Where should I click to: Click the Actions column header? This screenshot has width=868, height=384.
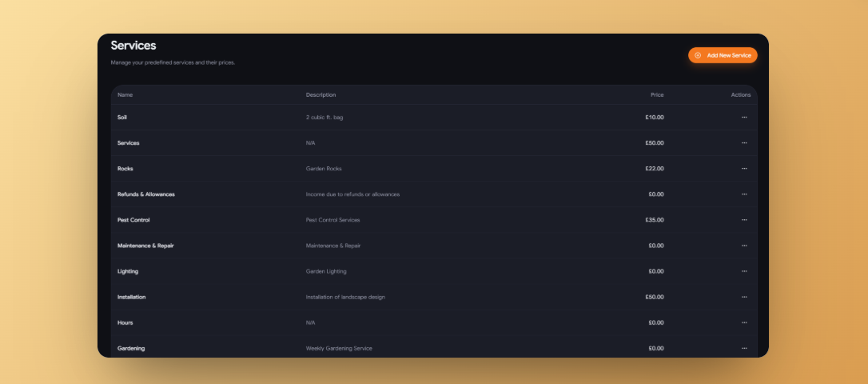(x=741, y=94)
